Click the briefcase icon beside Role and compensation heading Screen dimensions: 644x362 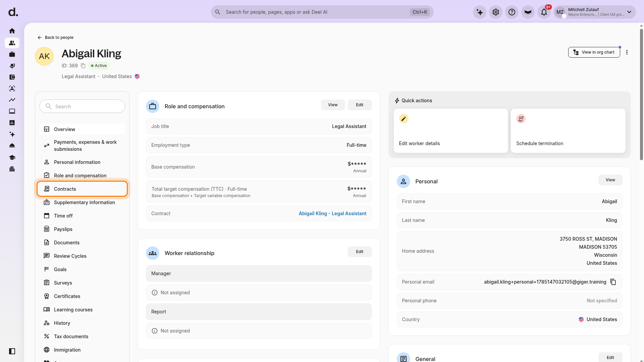pyautogui.click(x=153, y=106)
